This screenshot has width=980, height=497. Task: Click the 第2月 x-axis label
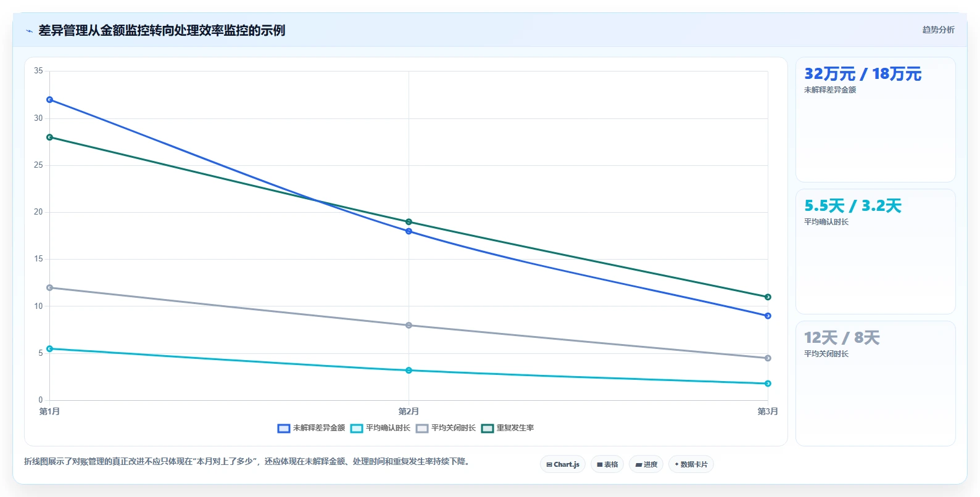409,411
